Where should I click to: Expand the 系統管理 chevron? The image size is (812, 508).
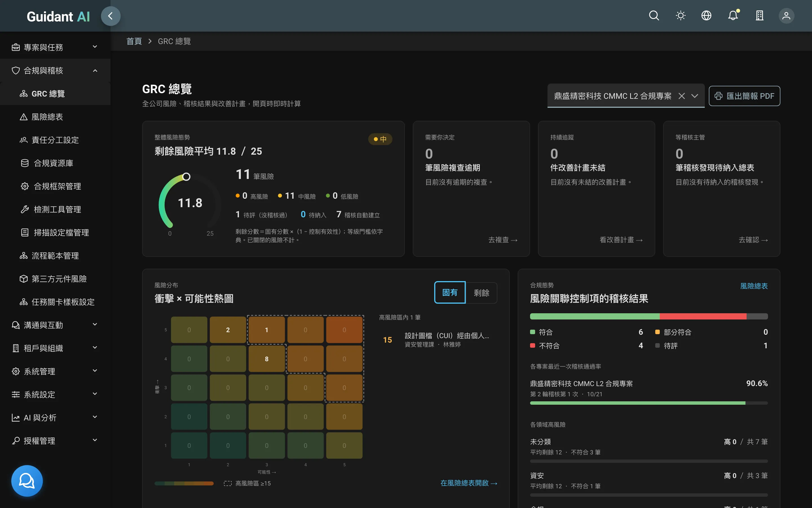95,371
